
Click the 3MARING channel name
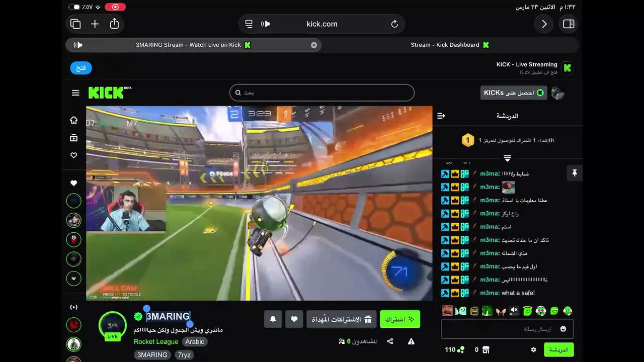168,316
